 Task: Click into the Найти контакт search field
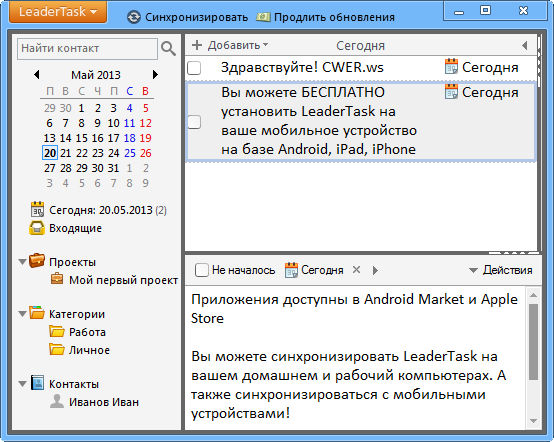[x=87, y=48]
